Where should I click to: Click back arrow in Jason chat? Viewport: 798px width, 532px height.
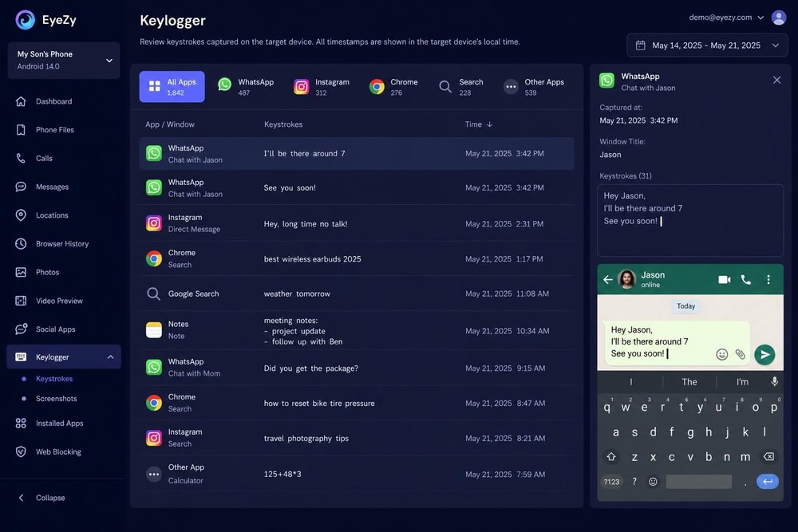coord(607,279)
